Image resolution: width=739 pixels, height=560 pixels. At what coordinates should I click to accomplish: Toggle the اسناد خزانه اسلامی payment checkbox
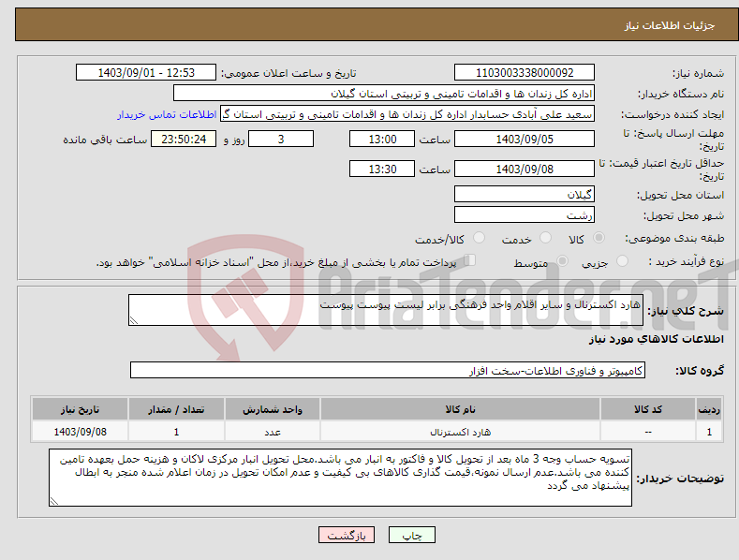coord(469,260)
